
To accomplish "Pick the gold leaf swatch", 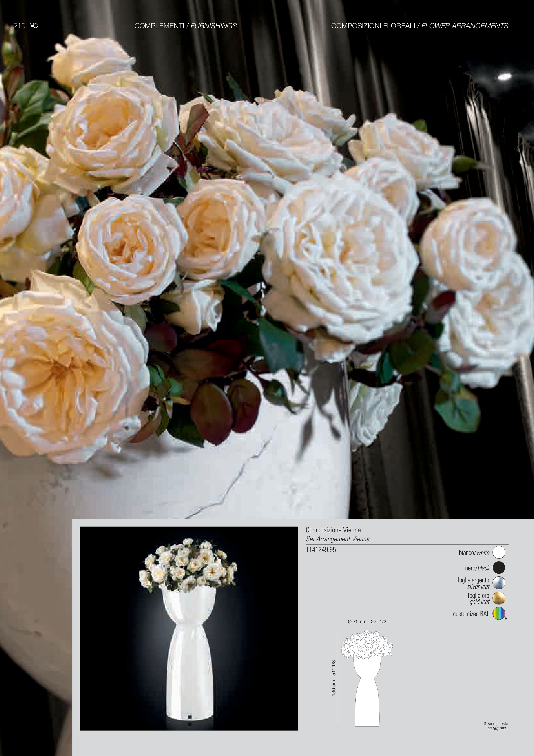I will click(498, 598).
